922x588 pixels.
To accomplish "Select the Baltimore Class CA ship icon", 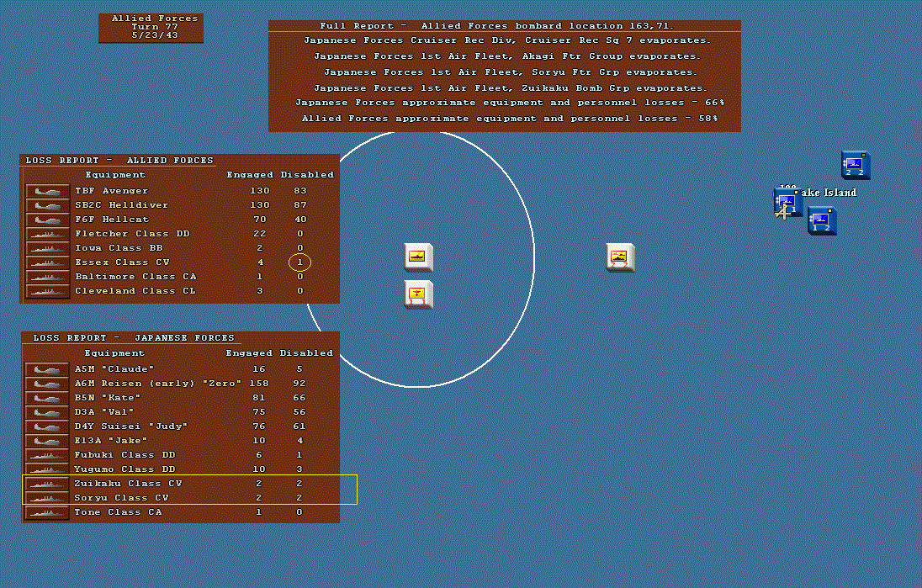I will tap(48, 277).
